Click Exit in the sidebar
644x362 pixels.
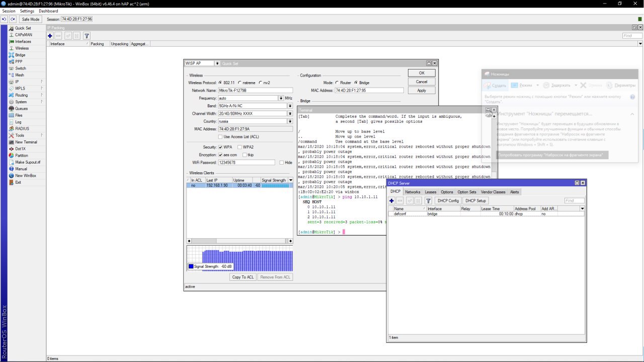(18, 182)
